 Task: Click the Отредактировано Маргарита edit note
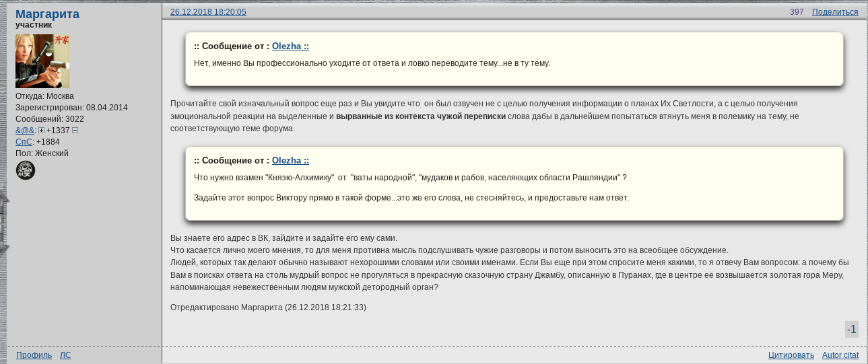(x=268, y=307)
